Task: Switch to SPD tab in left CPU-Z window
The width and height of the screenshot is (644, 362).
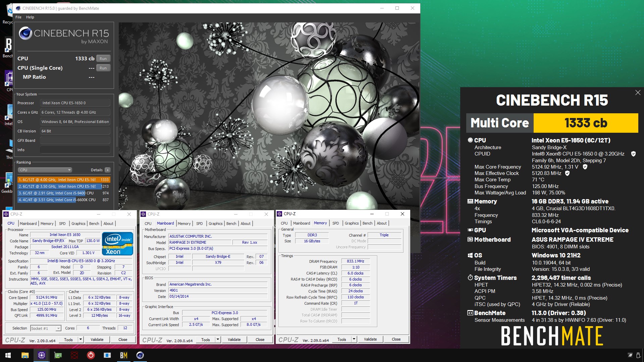Action: [62, 224]
